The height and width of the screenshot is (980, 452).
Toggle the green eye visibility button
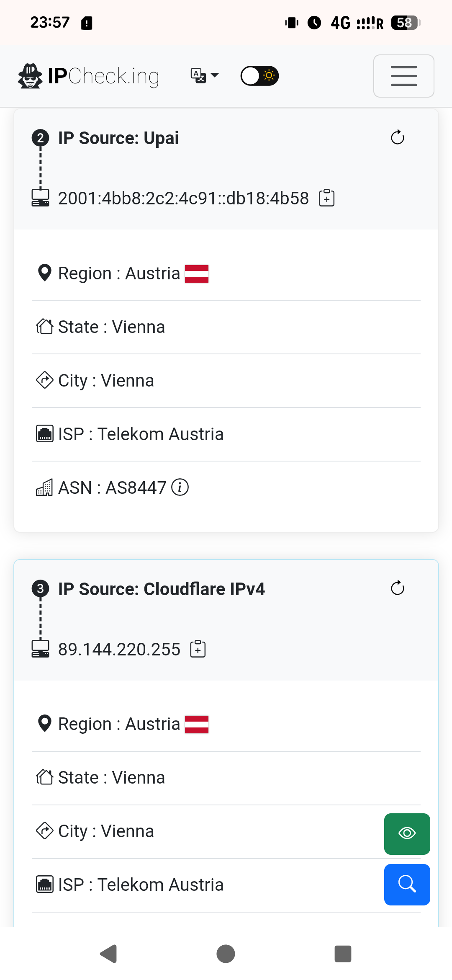407,833
